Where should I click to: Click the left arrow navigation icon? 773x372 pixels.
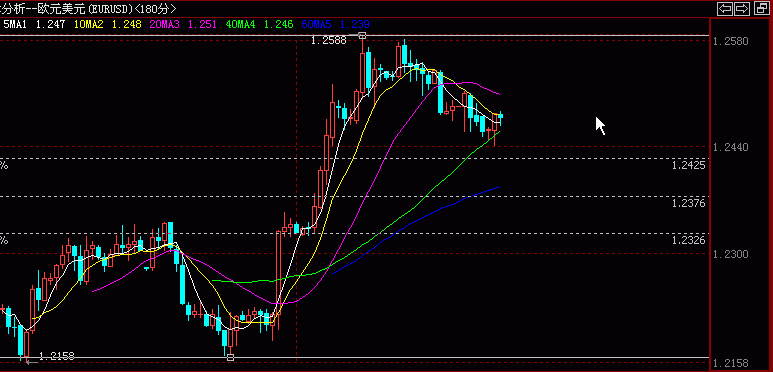point(724,8)
